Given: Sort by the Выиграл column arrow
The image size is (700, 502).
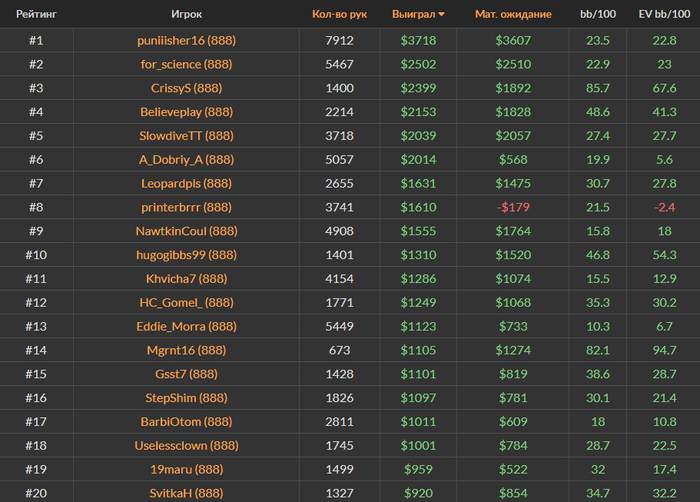Looking at the screenshot, I should click(x=442, y=15).
